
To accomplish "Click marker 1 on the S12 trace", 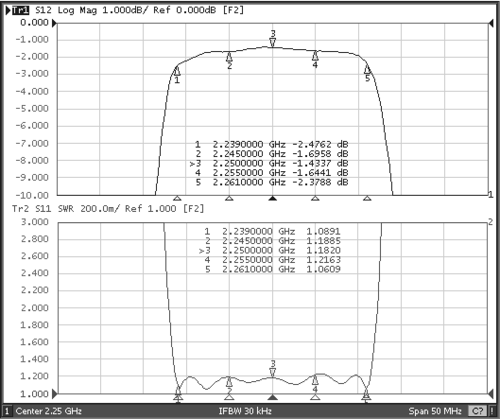I will [177, 75].
